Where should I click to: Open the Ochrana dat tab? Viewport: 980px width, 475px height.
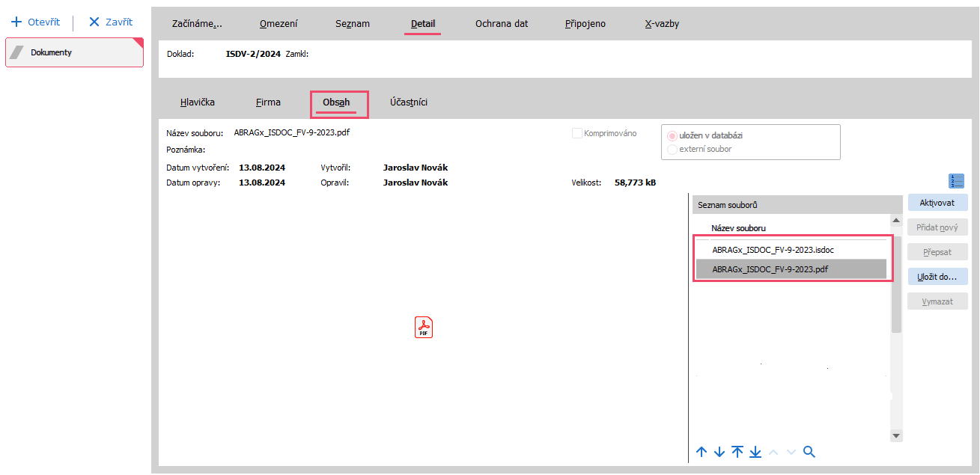[x=502, y=24]
